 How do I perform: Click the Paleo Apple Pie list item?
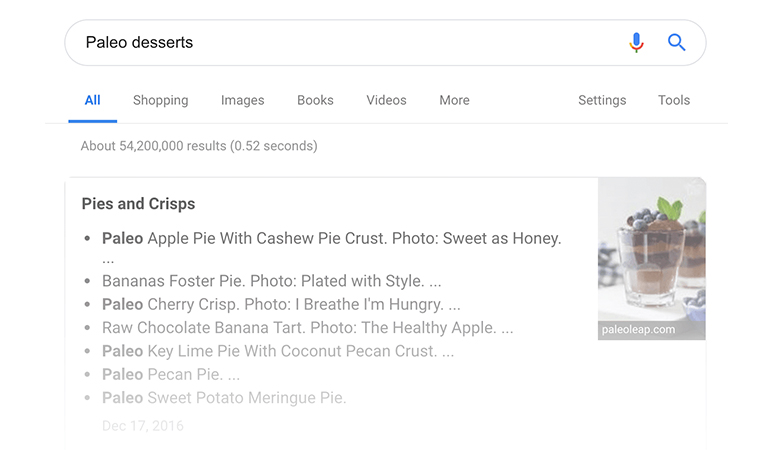point(332,238)
